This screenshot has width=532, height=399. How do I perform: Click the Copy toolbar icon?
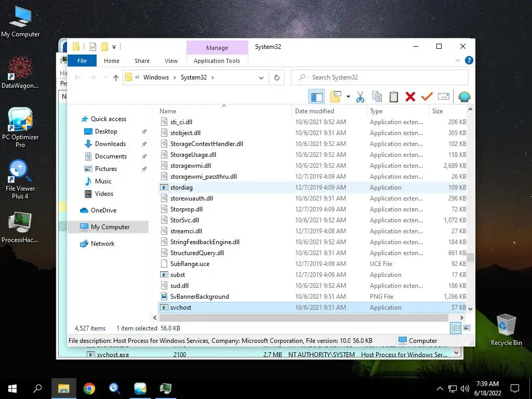[377, 97]
